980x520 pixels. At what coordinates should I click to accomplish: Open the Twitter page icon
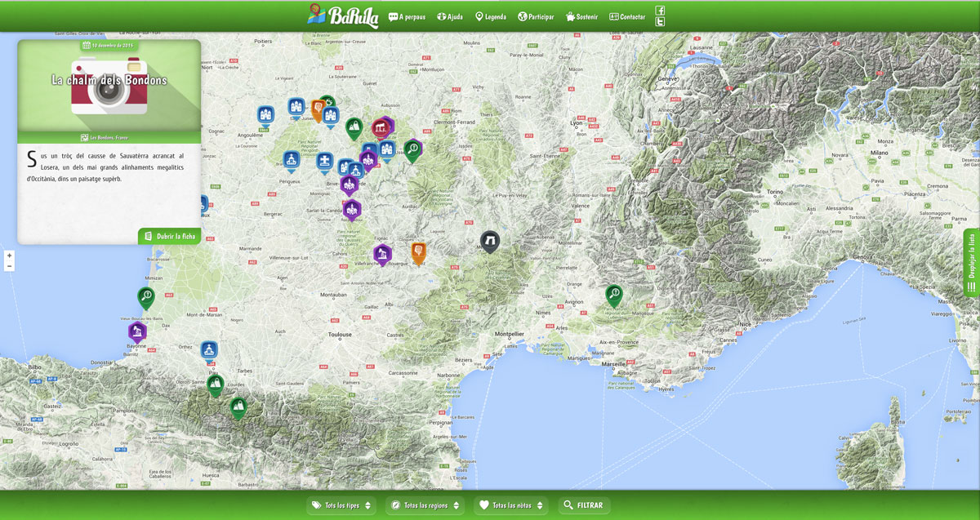coord(661,22)
